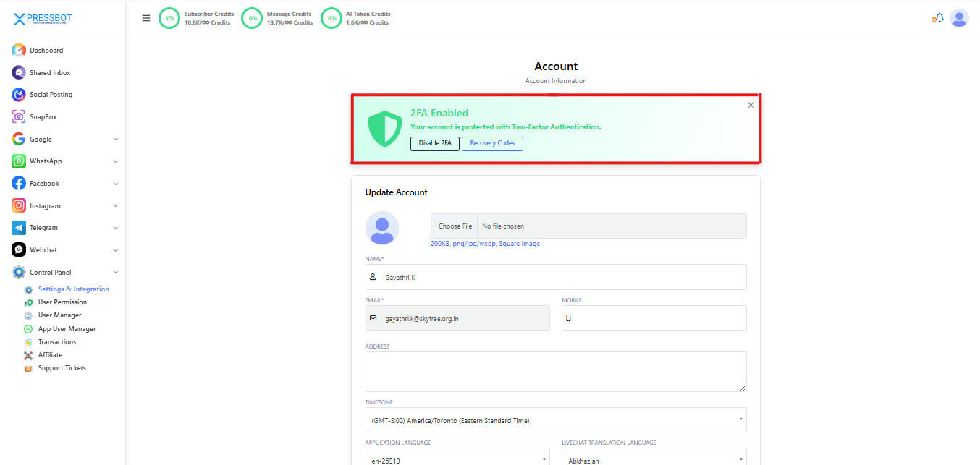Open the notification bell icon

(x=938, y=18)
